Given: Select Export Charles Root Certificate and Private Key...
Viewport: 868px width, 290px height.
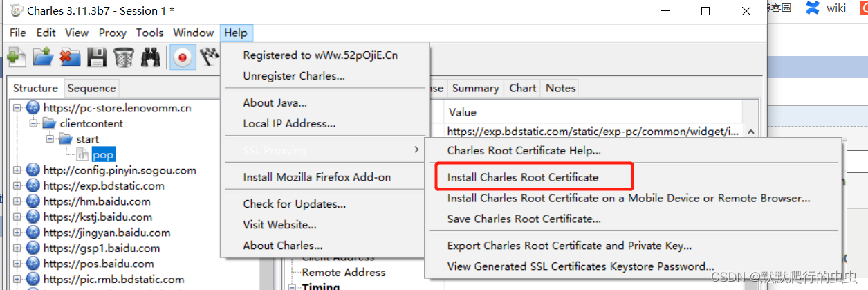Looking at the screenshot, I should click(x=633, y=246).
